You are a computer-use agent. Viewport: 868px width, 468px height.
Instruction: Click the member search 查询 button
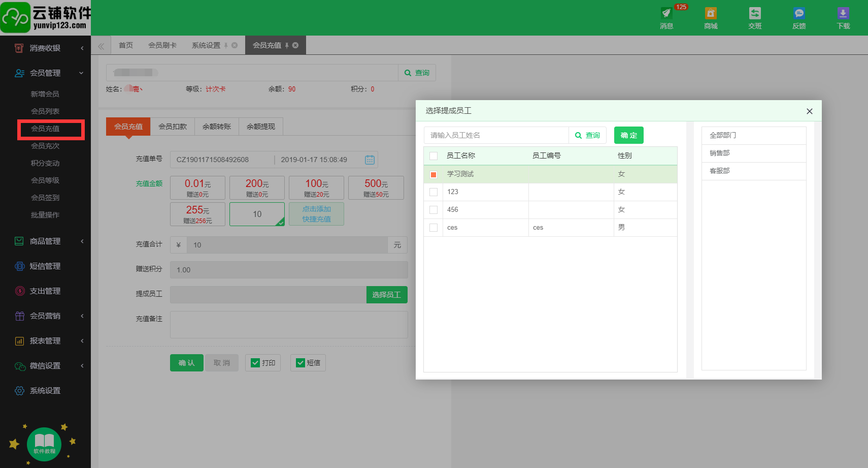(x=417, y=73)
